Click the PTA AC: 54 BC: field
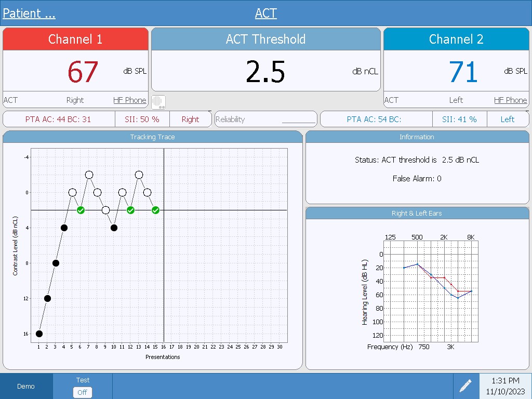 pyautogui.click(x=376, y=118)
